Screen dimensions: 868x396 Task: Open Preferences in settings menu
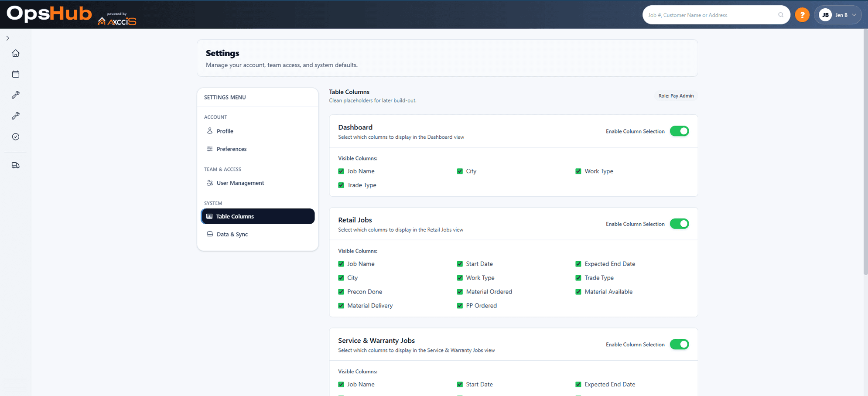click(231, 149)
